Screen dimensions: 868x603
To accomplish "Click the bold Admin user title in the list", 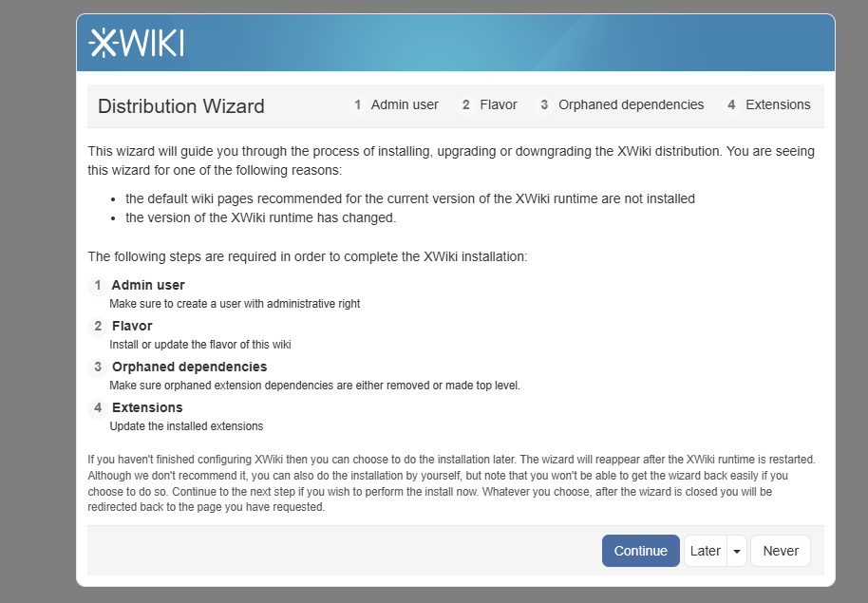I will click(148, 285).
